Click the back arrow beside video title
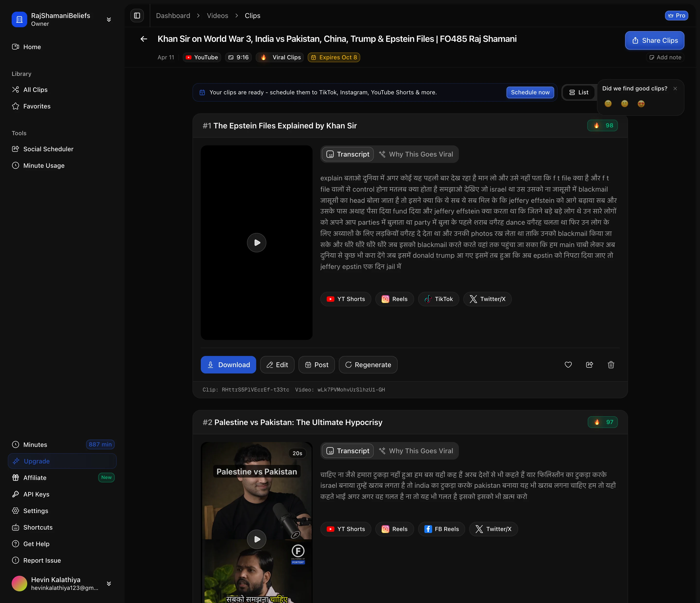This screenshot has height=603, width=700. click(x=144, y=39)
